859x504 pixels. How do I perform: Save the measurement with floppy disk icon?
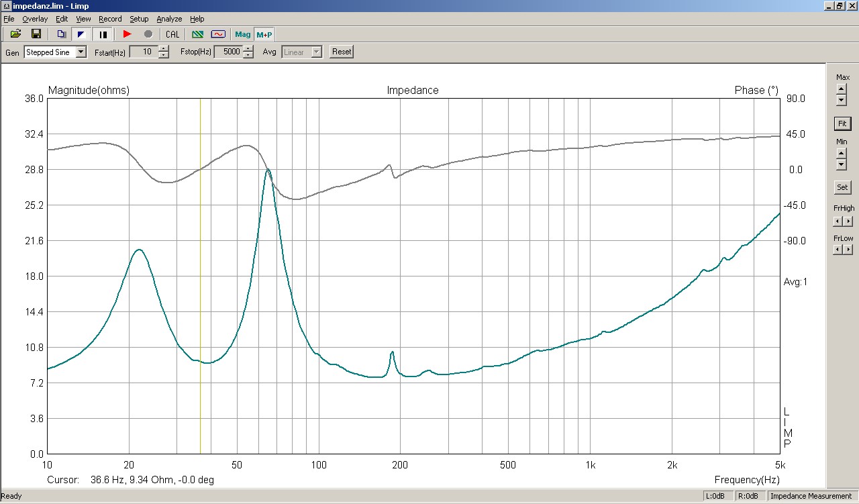(x=36, y=34)
